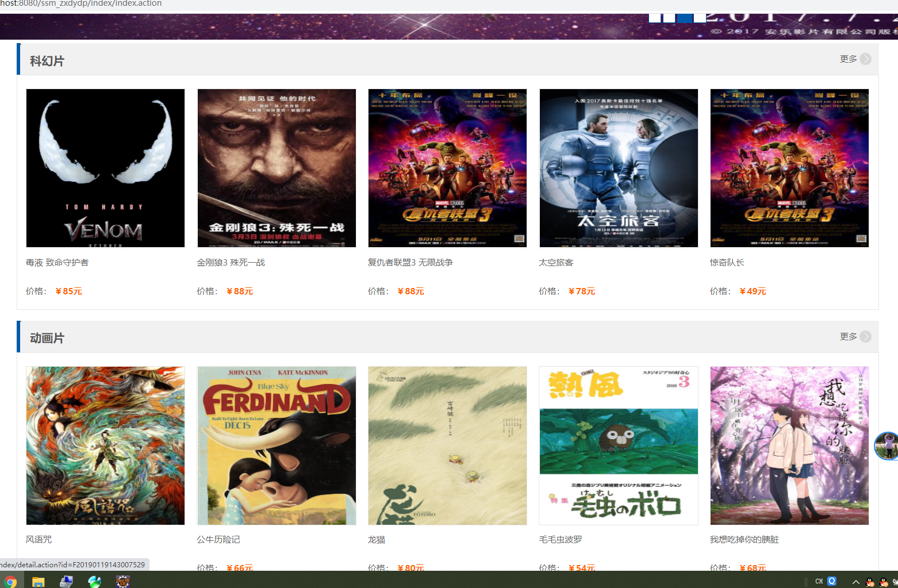Open the poster above 惊奇队长 title
This screenshot has width=898, height=588.
(789, 168)
